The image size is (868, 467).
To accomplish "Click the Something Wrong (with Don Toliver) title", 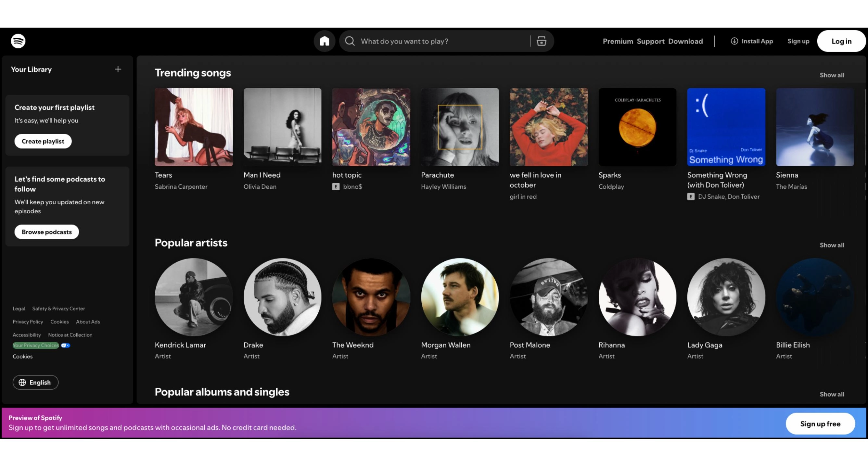I will coord(717,180).
